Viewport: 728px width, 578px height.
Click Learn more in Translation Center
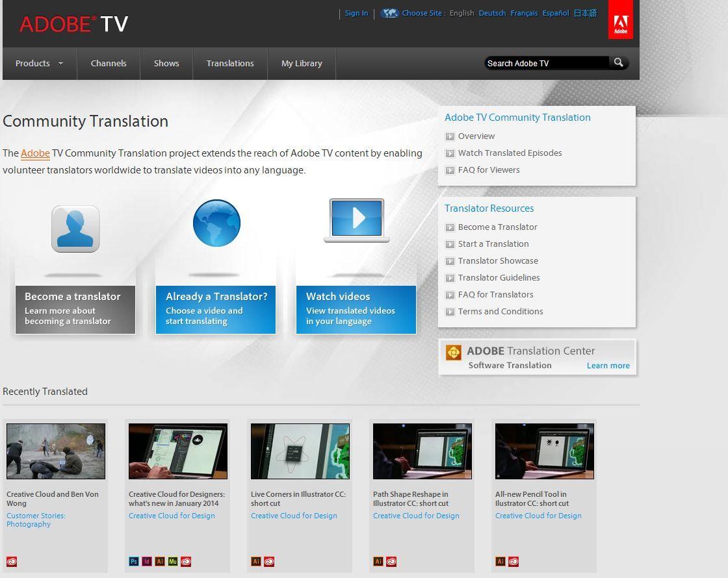(x=608, y=366)
